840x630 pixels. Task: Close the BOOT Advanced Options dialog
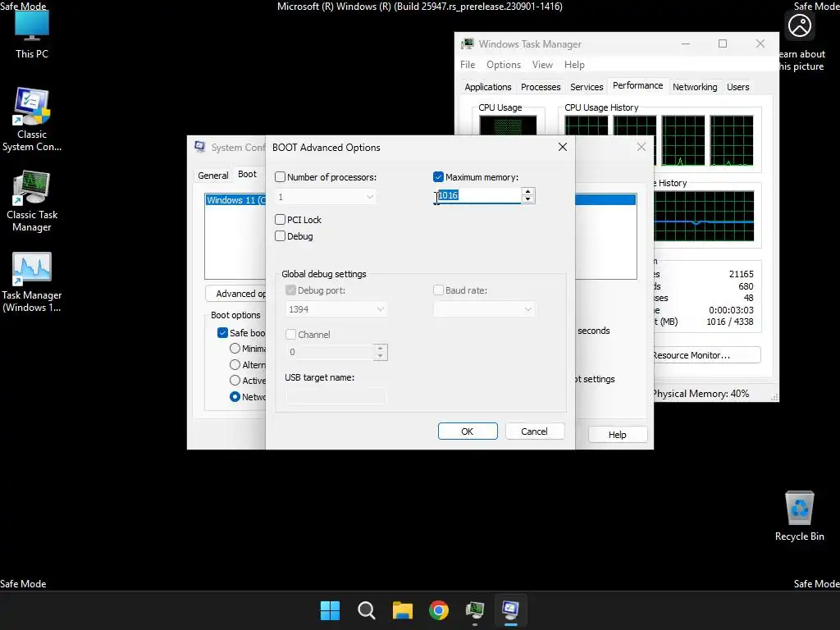coord(563,147)
